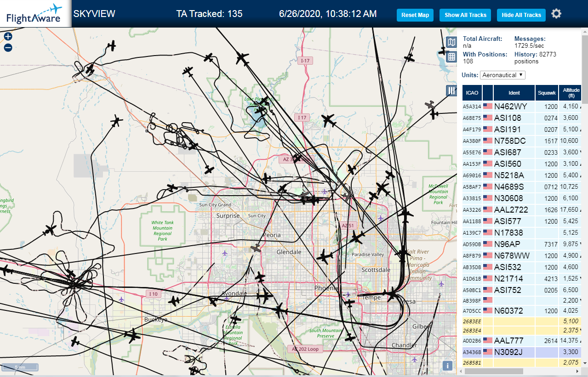Sort by the flag column header
Screen dimensions: 588x377
tap(488, 93)
